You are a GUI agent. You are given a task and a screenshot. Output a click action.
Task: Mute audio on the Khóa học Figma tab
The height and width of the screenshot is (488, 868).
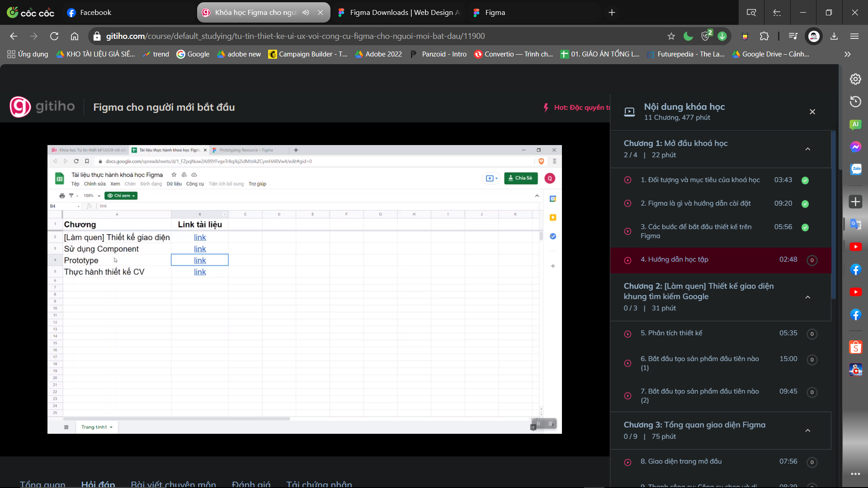(306, 13)
